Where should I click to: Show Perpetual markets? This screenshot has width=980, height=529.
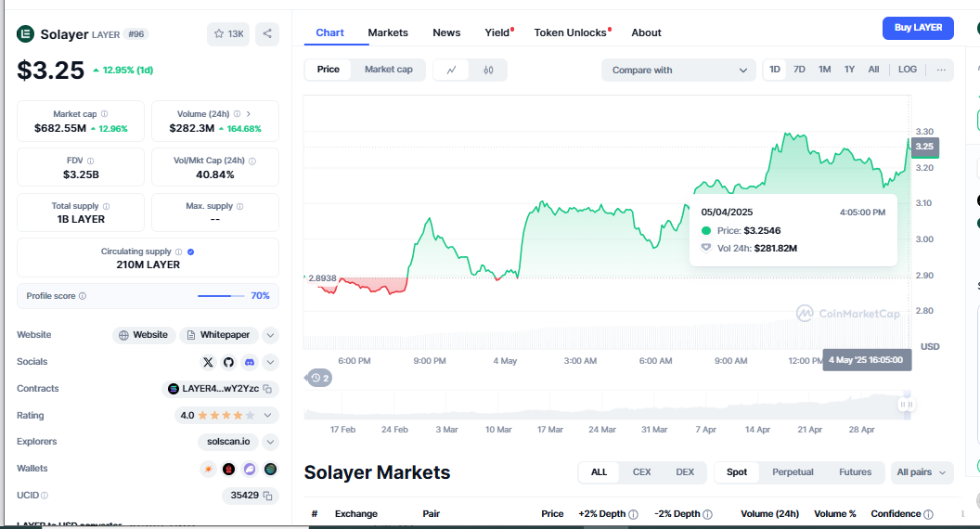click(793, 472)
